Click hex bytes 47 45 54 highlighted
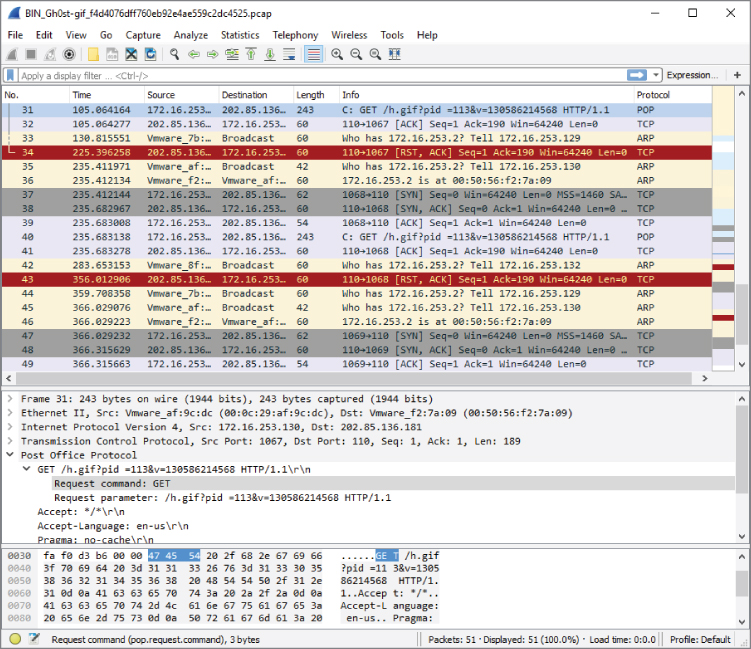 (x=174, y=556)
